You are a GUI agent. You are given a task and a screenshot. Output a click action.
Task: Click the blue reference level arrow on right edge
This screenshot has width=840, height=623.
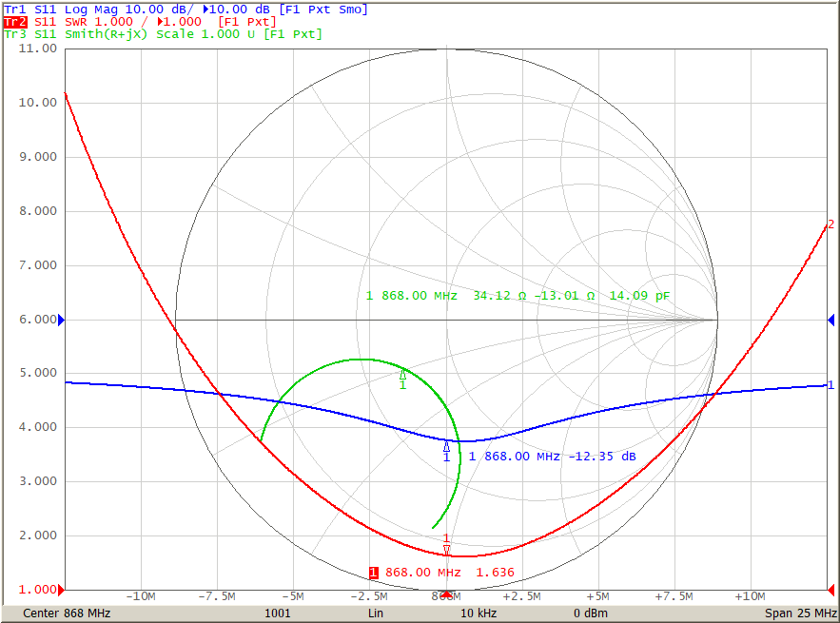pos(830,321)
